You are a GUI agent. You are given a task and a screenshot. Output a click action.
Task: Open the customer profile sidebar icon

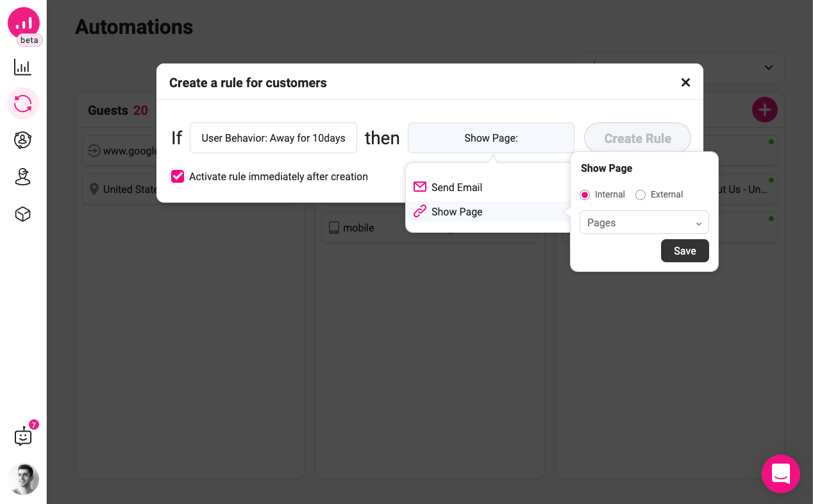tap(23, 140)
